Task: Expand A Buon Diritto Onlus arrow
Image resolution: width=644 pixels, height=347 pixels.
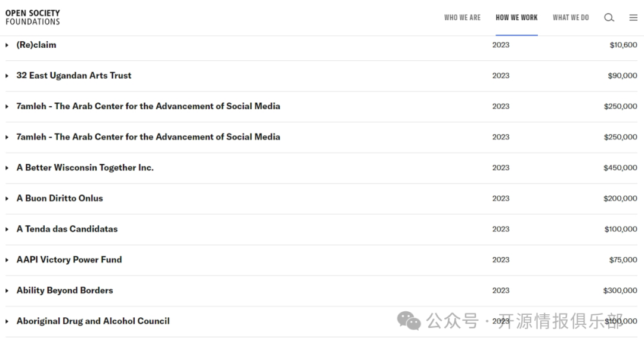Action: click(7, 199)
